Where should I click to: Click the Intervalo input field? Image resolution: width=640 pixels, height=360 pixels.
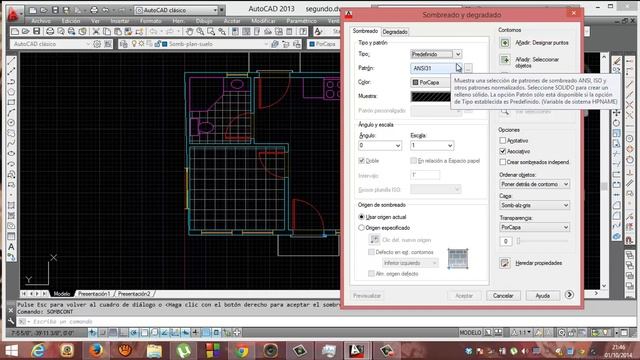coord(425,175)
